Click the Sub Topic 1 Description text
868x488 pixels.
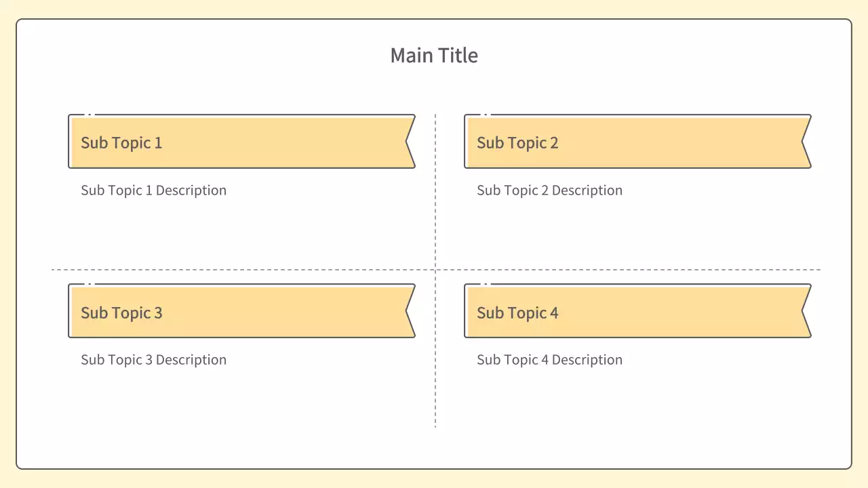153,190
